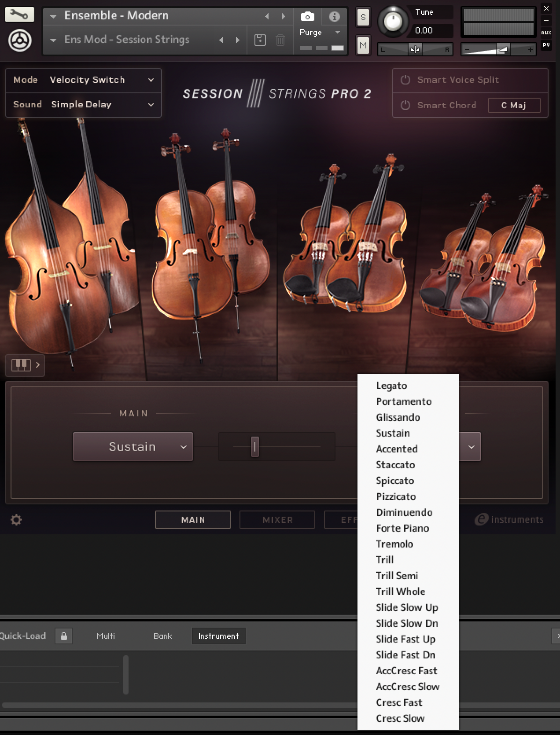The height and width of the screenshot is (735, 560).
Task: Switch to the MIXER tab
Action: 277,520
